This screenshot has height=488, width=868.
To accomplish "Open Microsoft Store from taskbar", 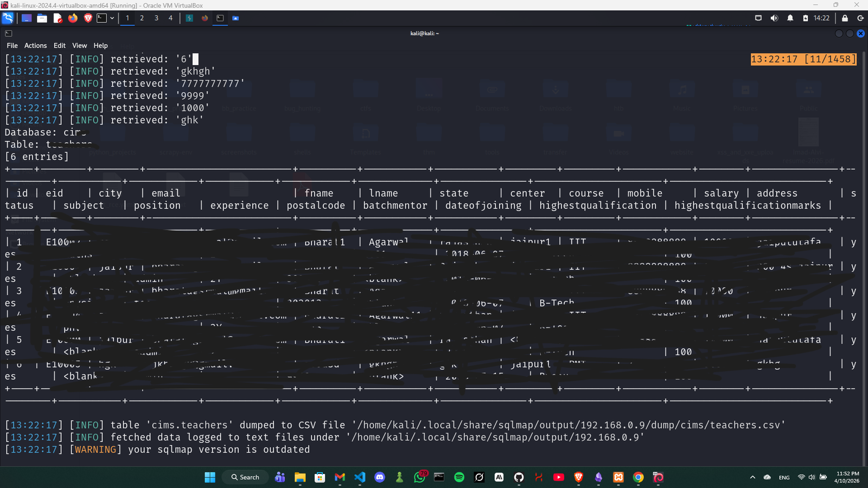I will coord(320,477).
